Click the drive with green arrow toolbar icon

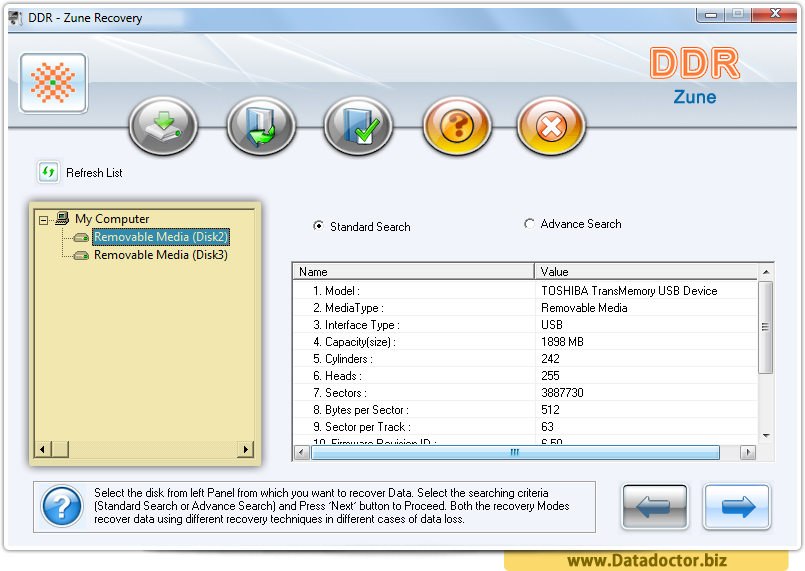[x=163, y=126]
